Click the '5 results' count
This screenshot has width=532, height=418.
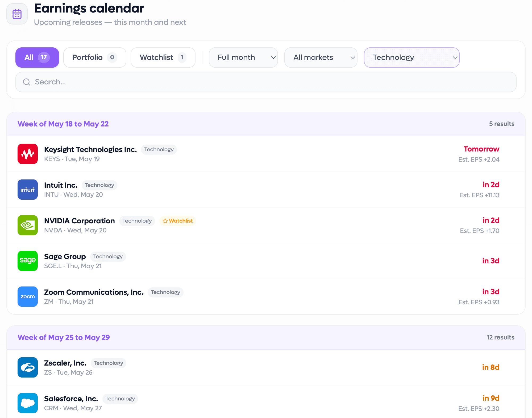(x=502, y=124)
